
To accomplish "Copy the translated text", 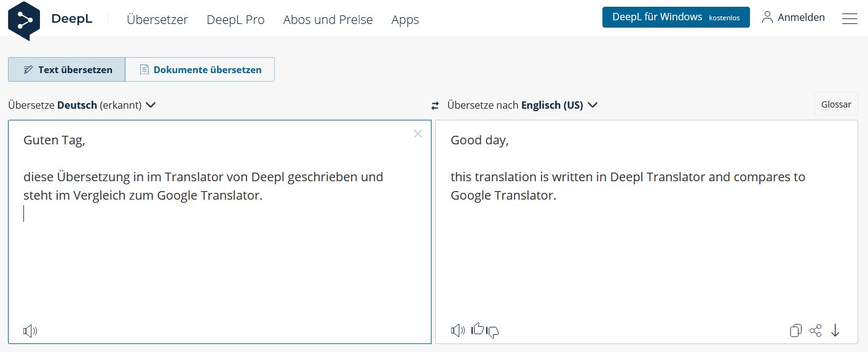I will pos(795,330).
